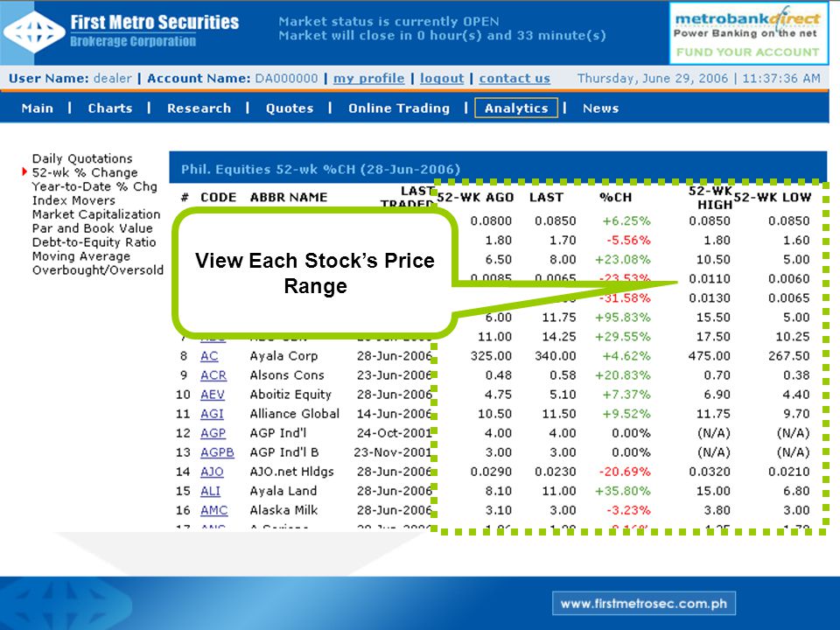The height and width of the screenshot is (630, 840).
Task: Select Daily Quotations in the sidebar
Action: [x=82, y=158]
